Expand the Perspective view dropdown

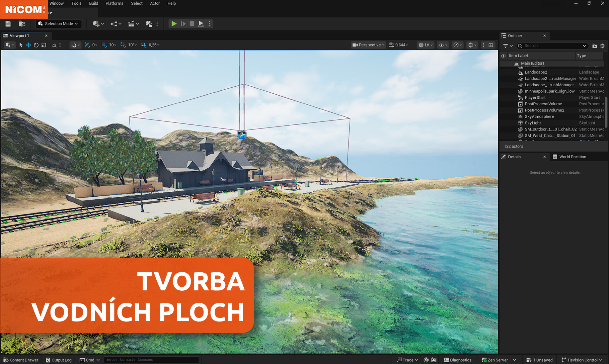tap(368, 45)
